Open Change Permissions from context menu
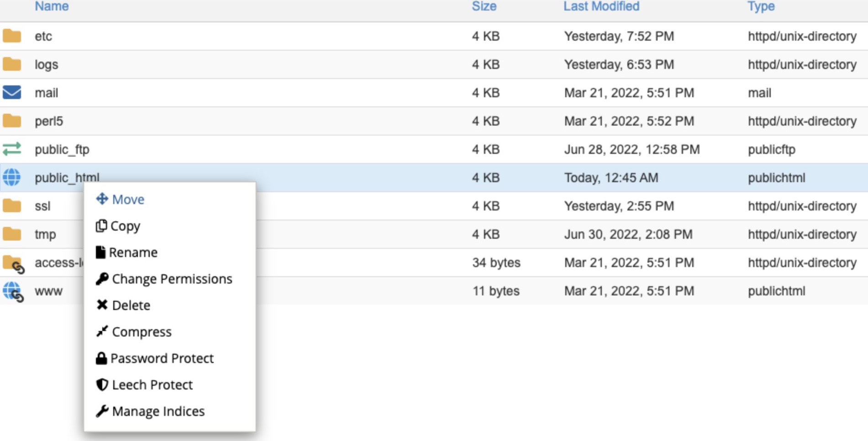868x441 pixels. [x=164, y=279]
